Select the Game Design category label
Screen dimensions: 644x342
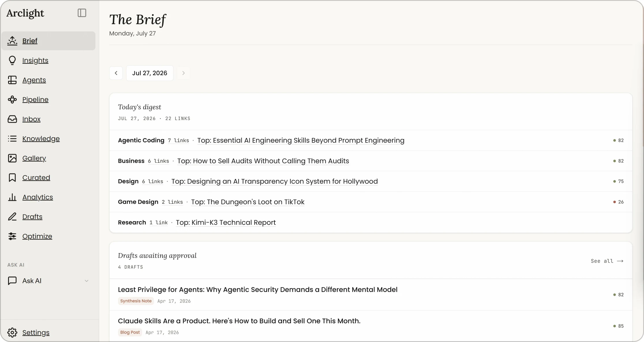pos(138,202)
